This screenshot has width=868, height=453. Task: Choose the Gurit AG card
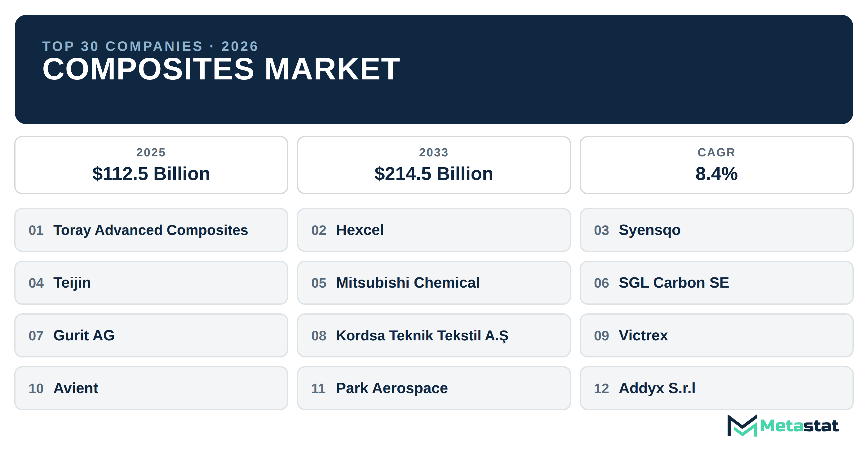pos(151,336)
